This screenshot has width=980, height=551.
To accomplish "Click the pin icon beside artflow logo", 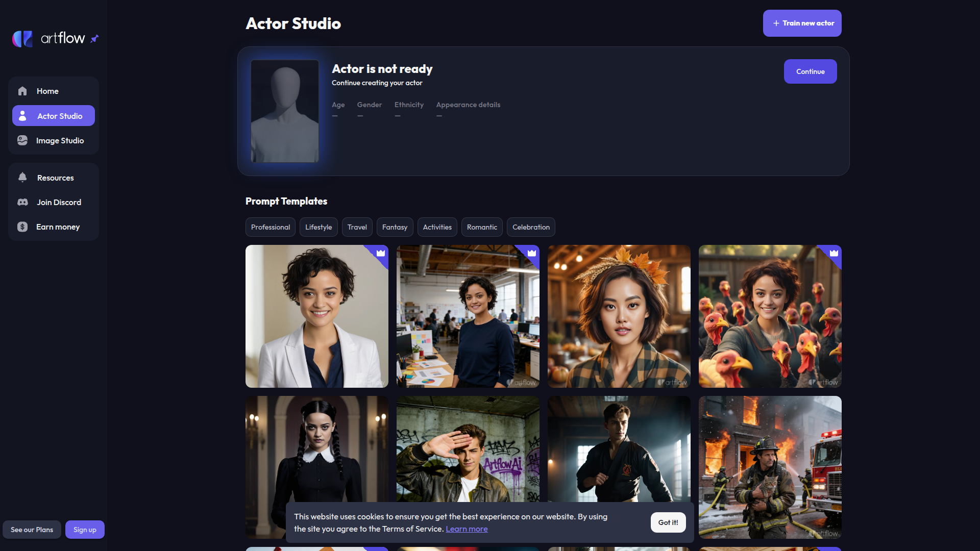I will tap(94, 39).
